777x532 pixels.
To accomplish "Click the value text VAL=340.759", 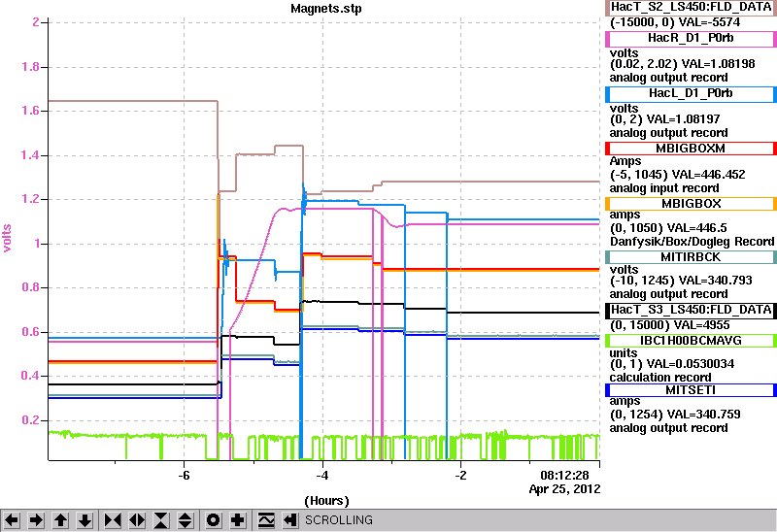I will coord(703,415).
